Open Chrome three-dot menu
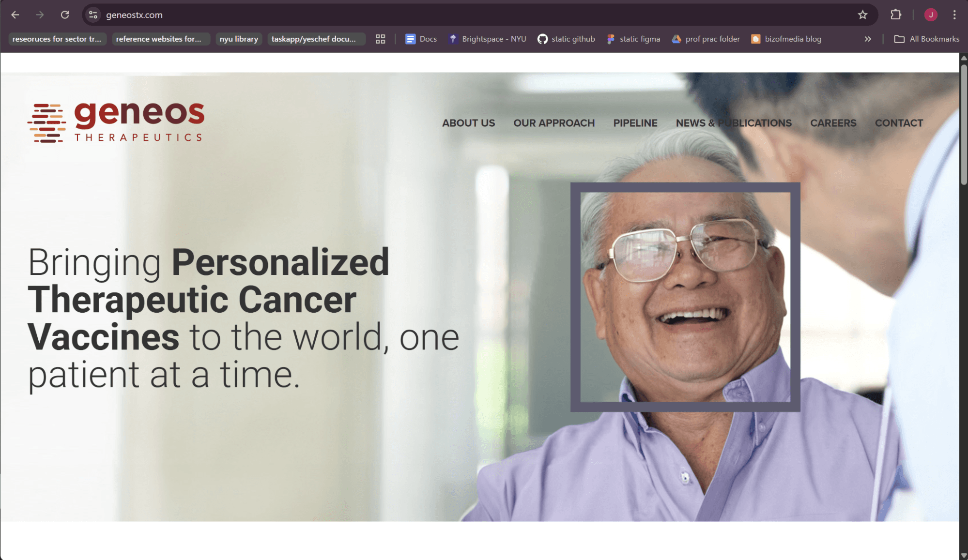The image size is (968, 560). [954, 15]
